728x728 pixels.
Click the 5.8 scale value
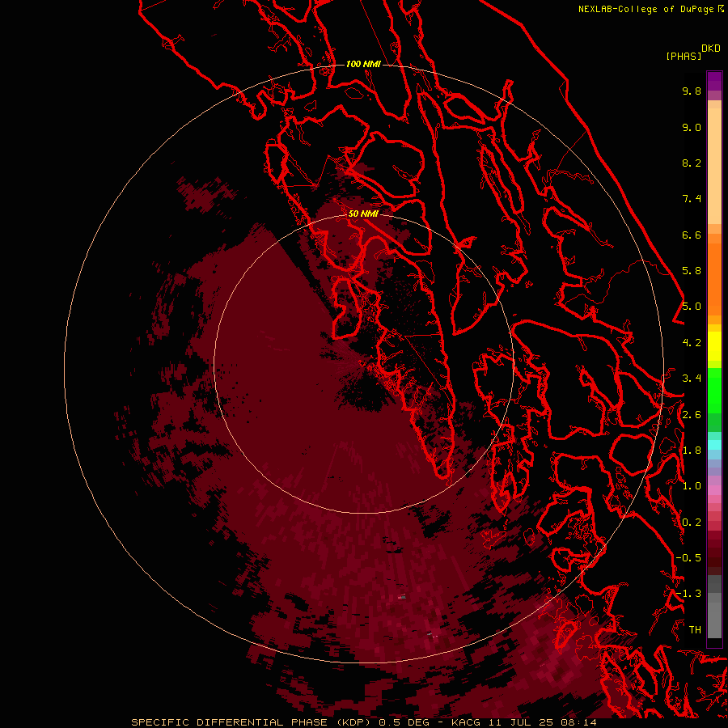692,271
